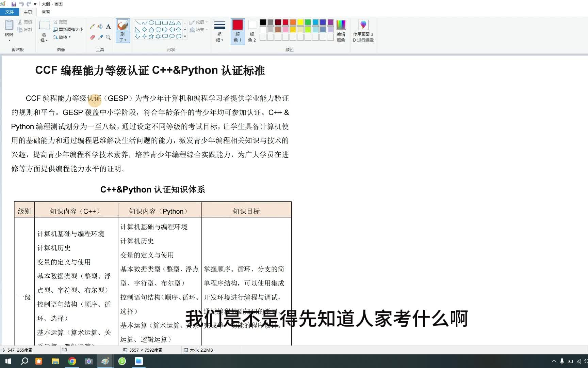Image resolution: width=588 pixels, height=368 pixels.
Task: Select the Fill with color bucket tool
Action: pyautogui.click(x=100, y=27)
